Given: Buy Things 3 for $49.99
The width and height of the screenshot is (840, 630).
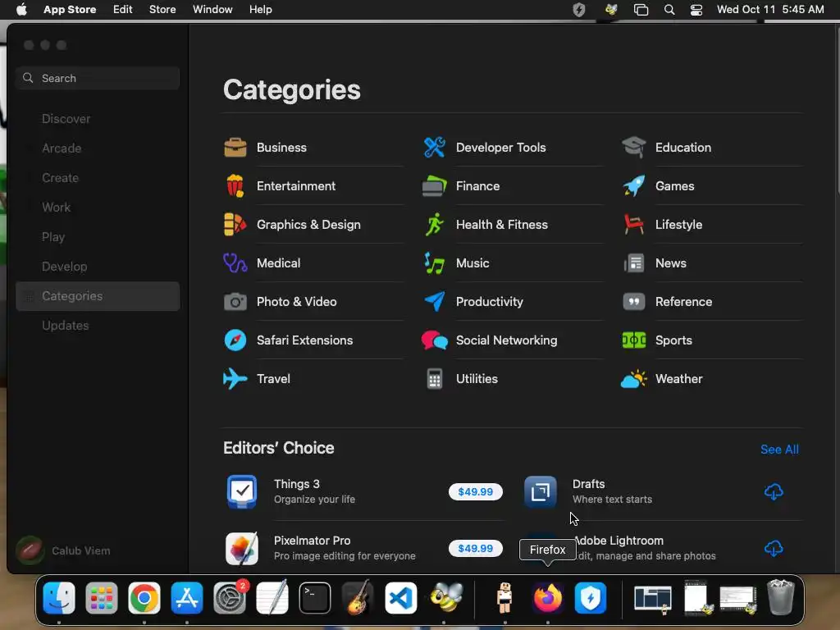Looking at the screenshot, I should 476,492.
